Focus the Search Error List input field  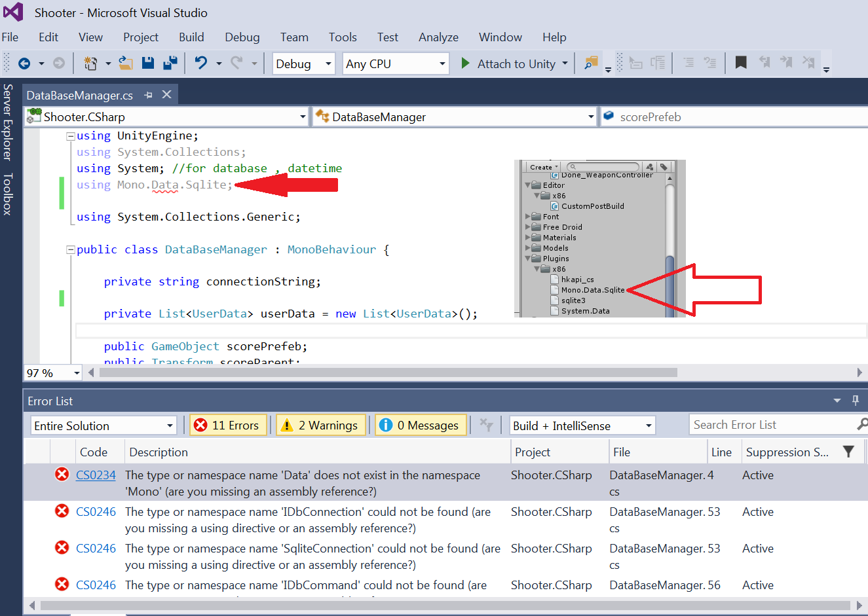[x=773, y=425]
